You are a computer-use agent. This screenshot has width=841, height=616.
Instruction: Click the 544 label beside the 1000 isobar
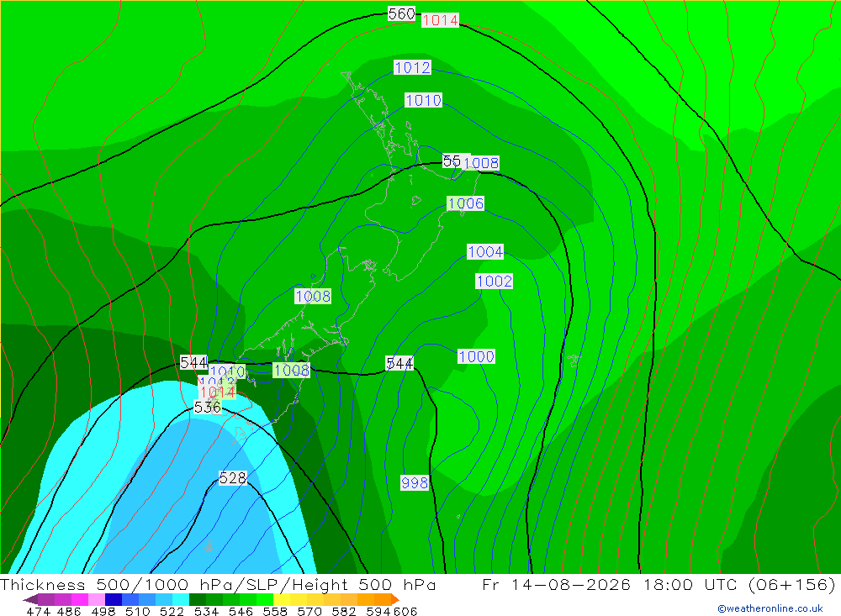coord(399,364)
